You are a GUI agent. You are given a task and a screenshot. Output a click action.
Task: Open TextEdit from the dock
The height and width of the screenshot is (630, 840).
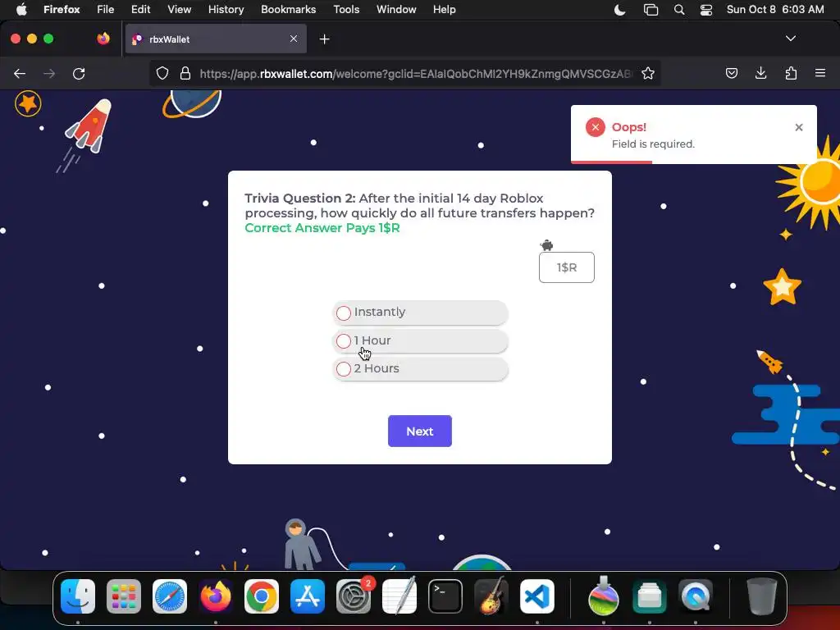click(x=399, y=596)
